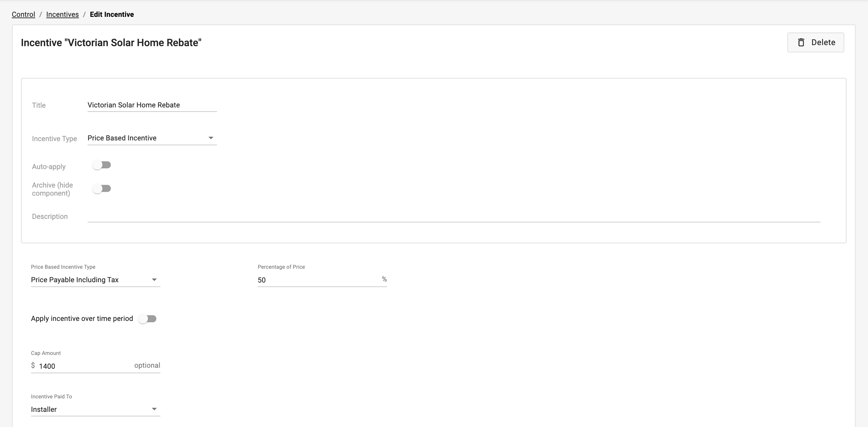Click the Description label text
The height and width of the screenshot is (427, 868).
click(50, 217)
